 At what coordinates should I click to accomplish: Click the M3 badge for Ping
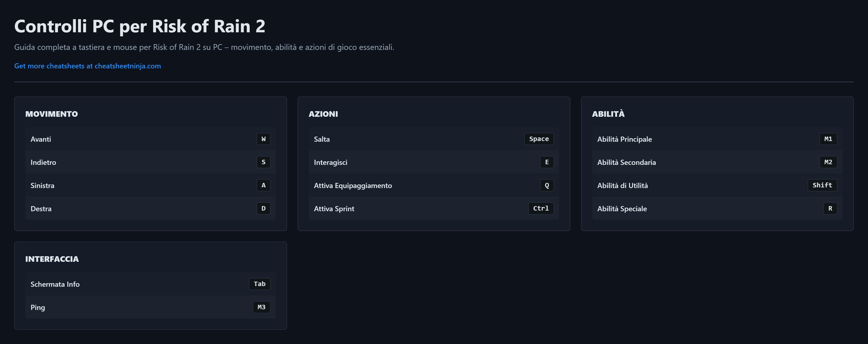coord(261,307)
